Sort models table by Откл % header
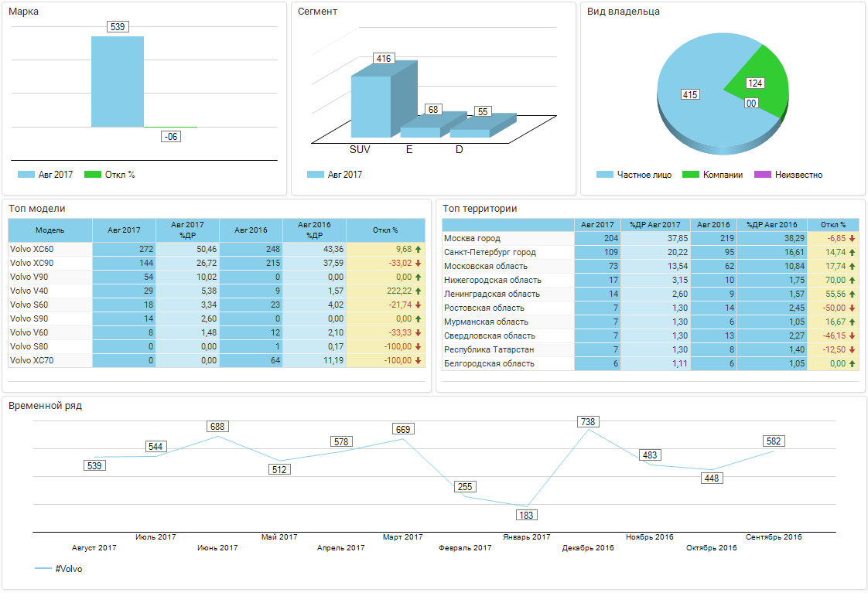 pyautogui.click(x=386, y=230)
